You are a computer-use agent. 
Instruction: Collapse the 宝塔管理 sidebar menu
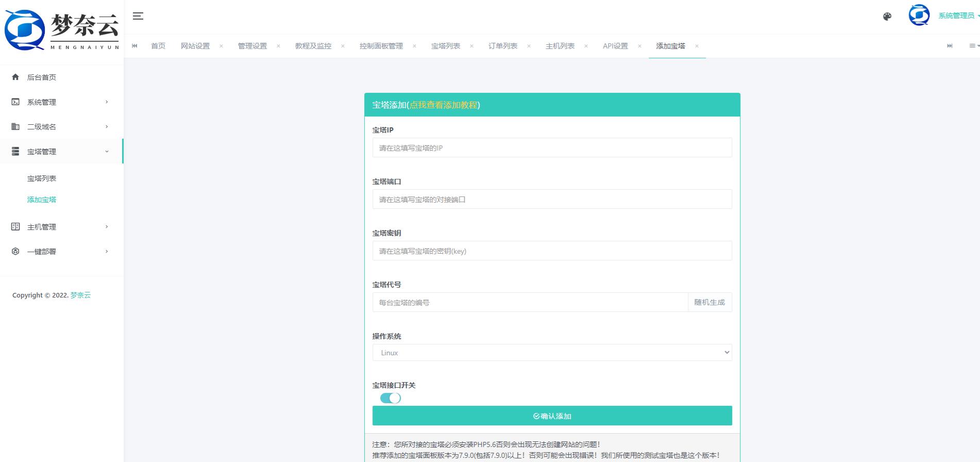pos(61,152)
